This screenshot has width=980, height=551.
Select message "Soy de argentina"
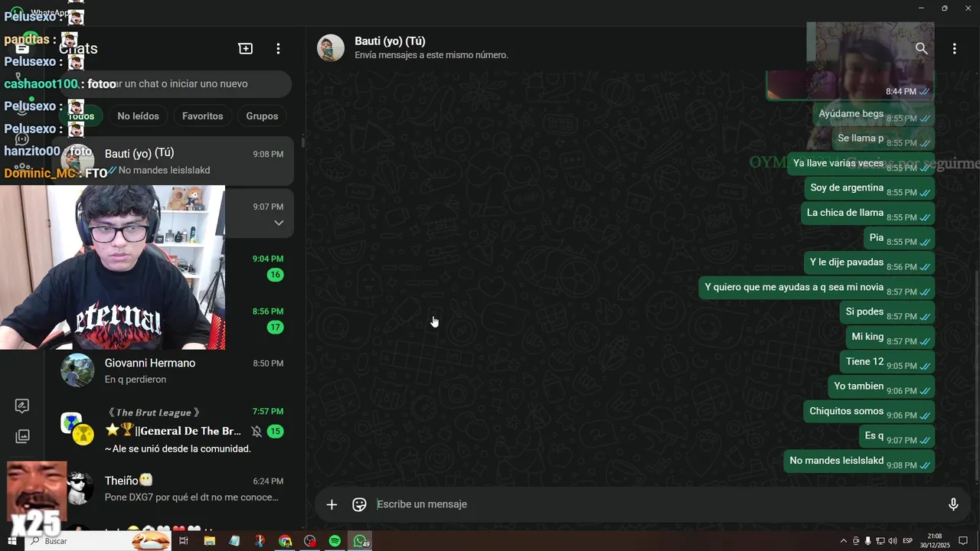[870, 188]
